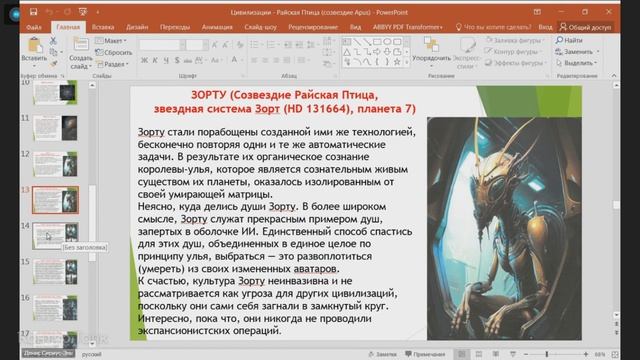
Task: Toggle text shadow S button
Action: [177, 60]
